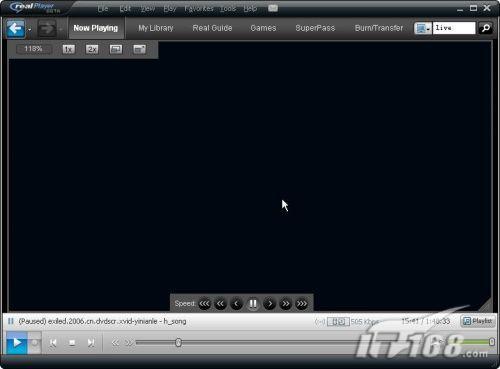This screenshot has width=500, height=369.
Task: Click the seek bar position handle
Action: pos(178,343)
